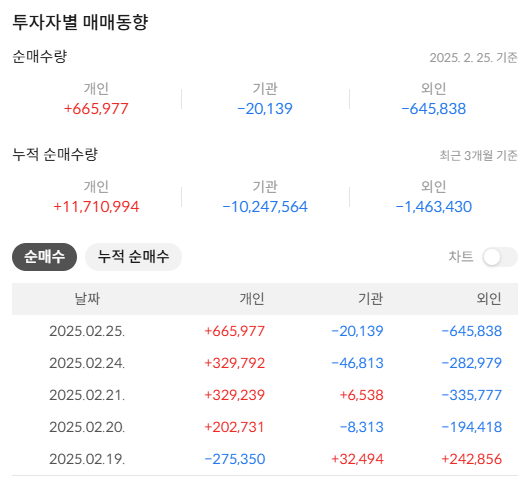Select the 순매수 tab
Image resolution: width=531 pixels, height=478 pixels.
(x=44, y=257)
